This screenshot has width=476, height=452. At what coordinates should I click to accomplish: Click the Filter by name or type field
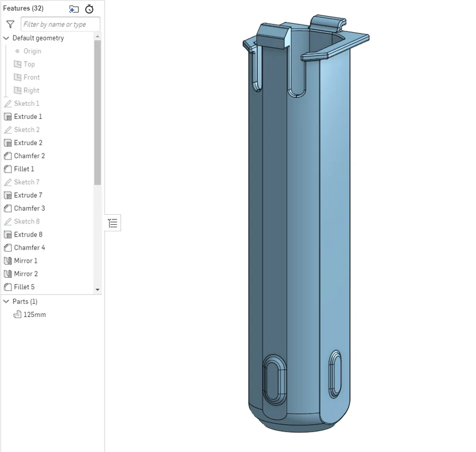pos(61,24)
